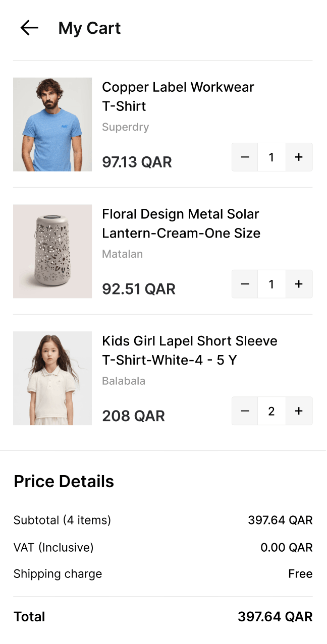Tap the Superdry brand label
The image size is (327, 644).
(125, 127)
